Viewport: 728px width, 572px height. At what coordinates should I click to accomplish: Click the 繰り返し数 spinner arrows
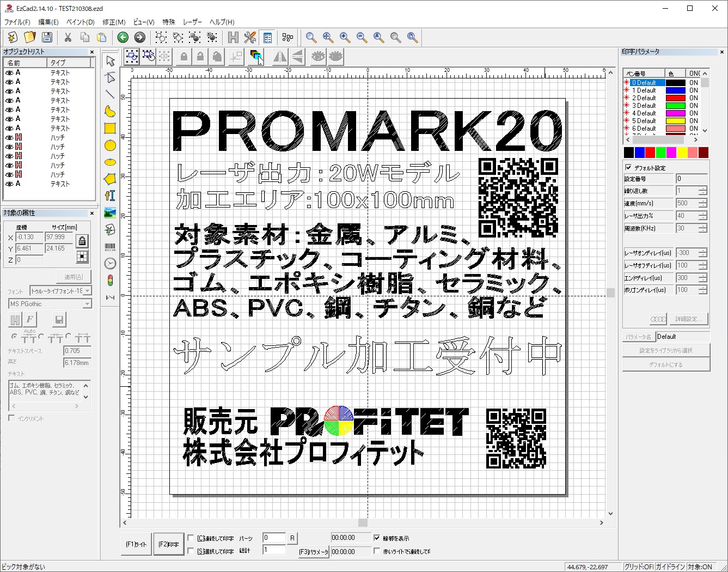tap(703, 191)
